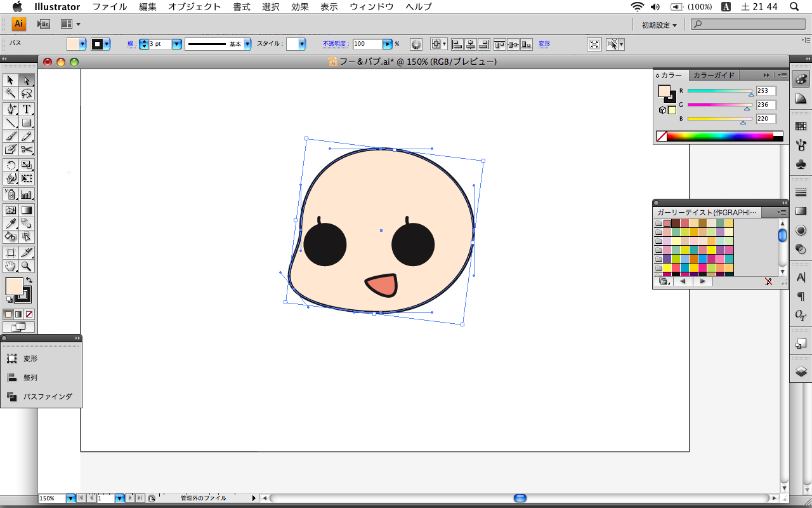Image resolution: width=812 pixels, height=508 pixels.
Task: Open the zoom level dropdown at 150%
Action: [x=70, y=498]
